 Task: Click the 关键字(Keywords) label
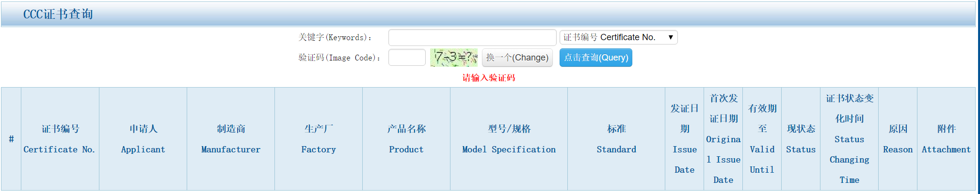click(x=335, y=37)
